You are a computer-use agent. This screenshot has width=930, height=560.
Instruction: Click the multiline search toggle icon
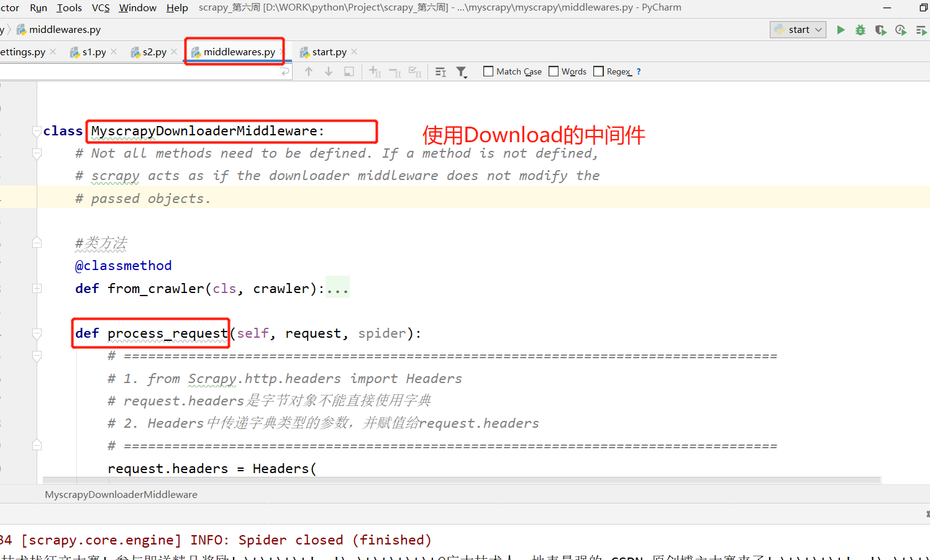tap(440, 71)
